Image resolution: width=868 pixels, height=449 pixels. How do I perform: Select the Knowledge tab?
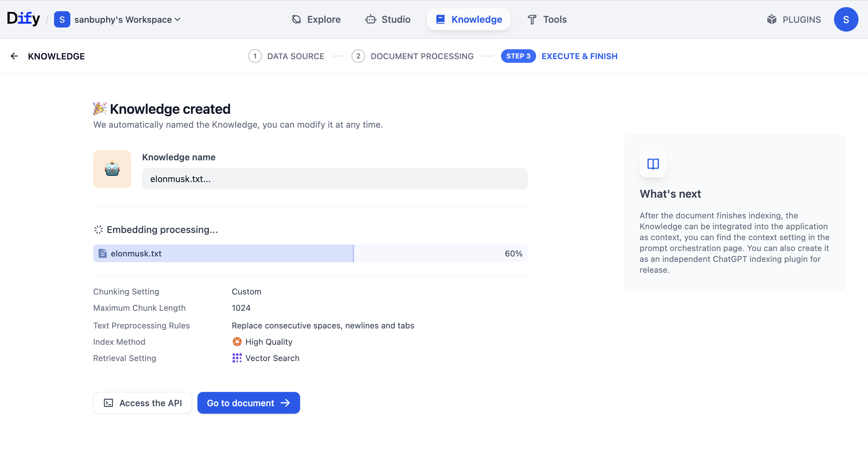(x=468, y=19)
